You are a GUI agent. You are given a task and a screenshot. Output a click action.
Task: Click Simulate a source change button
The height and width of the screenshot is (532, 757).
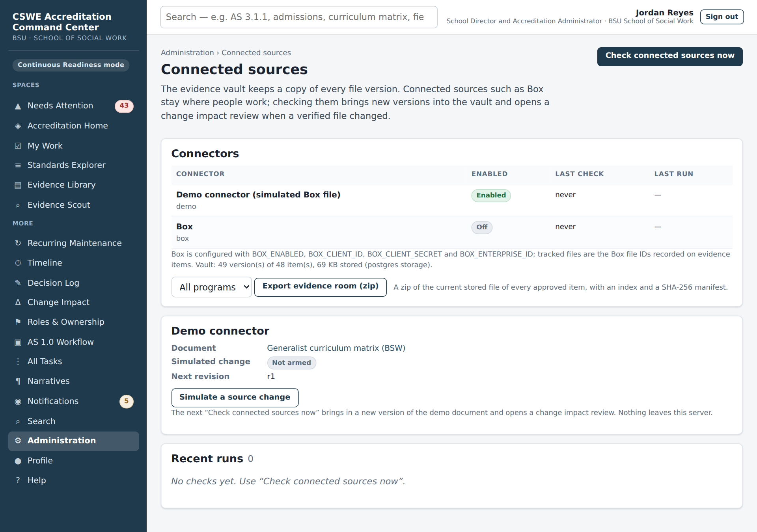[235, 398]
